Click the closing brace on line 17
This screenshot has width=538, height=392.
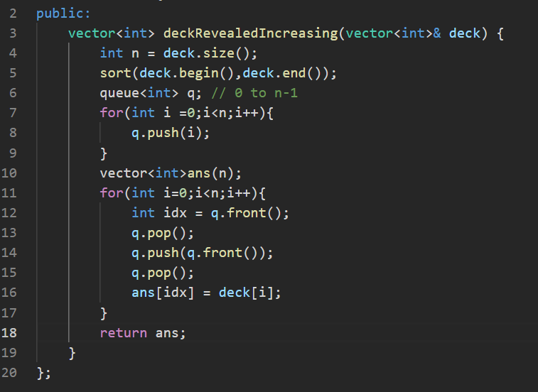[x=104, y=313]
